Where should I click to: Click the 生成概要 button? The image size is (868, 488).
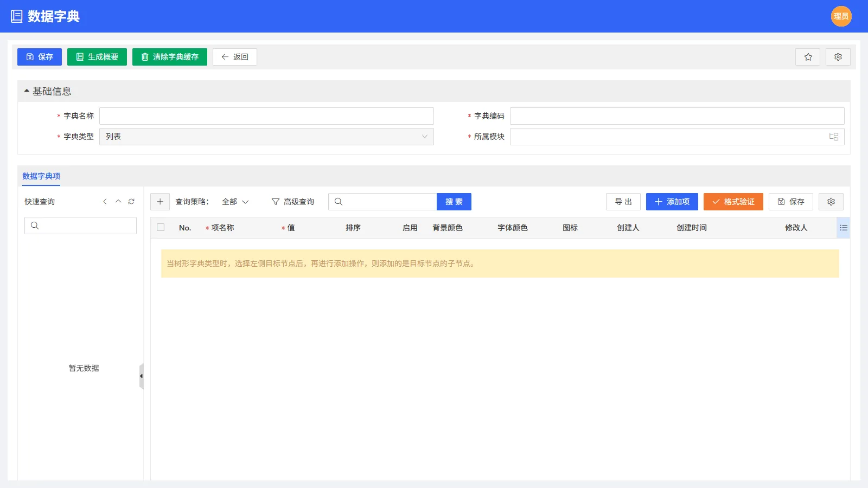pyautogui.click(x=97, y=57)
